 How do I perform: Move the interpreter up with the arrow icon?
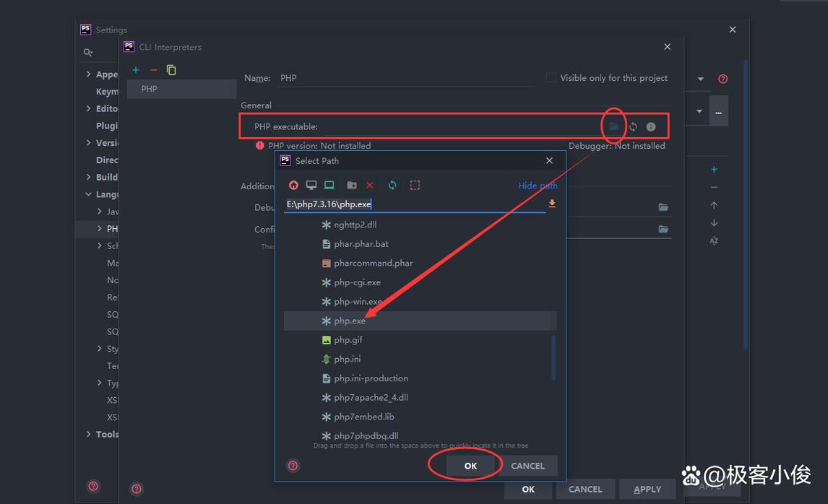coord(714,204)
